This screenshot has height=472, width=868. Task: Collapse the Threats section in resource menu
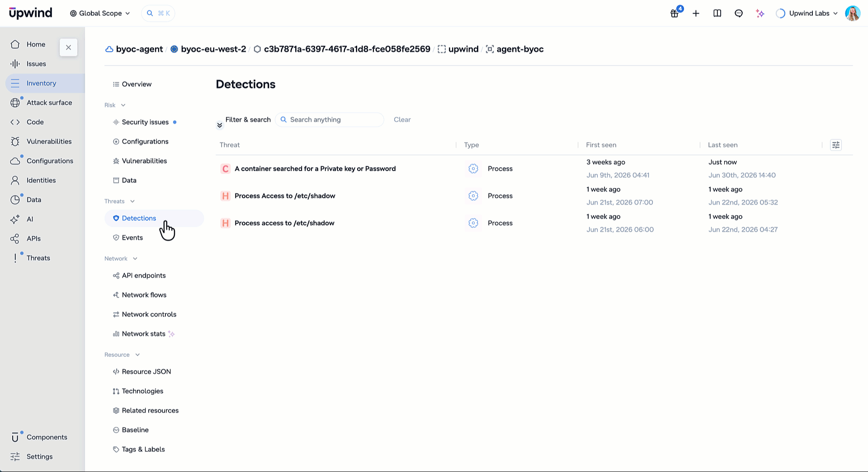pyautogui.click(x=132, y=201)
